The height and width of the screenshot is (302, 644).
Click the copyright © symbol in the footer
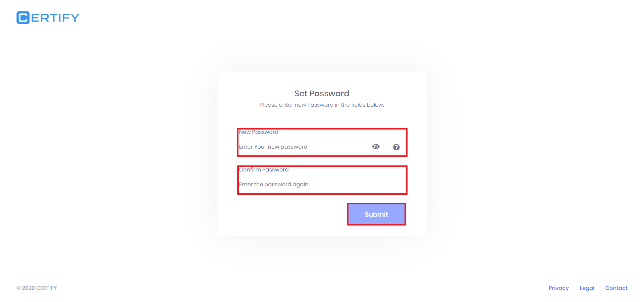coord(18,288)
